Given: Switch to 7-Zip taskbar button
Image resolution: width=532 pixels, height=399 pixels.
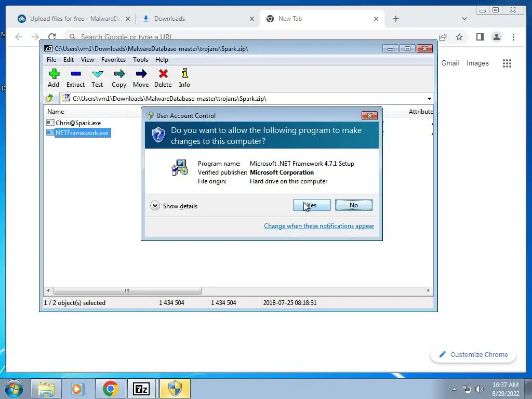Looking at the screenshot, I should click(142, 389).
